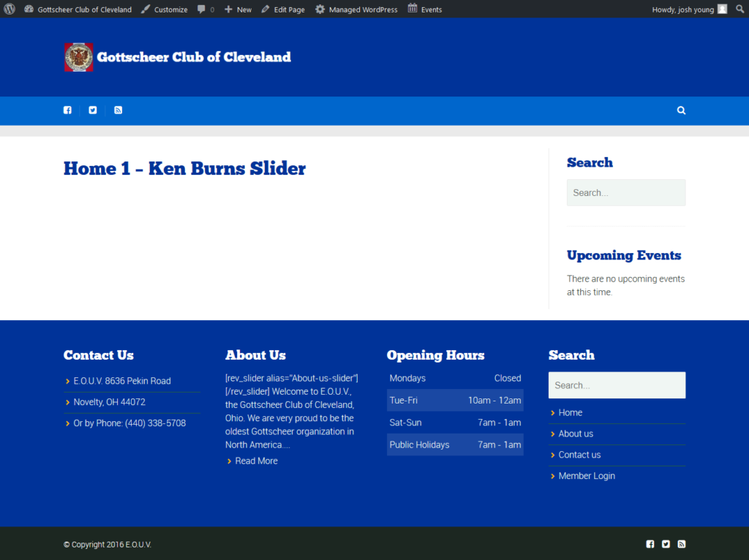Click the Gottscheer Club of Cleveland site title
Viewport: 749px width, 560px height.
pos(193,57)
